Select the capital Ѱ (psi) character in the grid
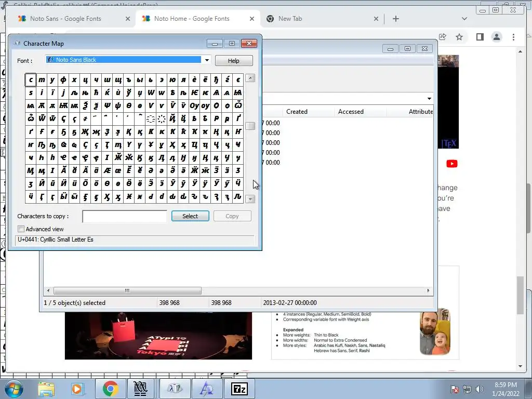 [107, 105]
